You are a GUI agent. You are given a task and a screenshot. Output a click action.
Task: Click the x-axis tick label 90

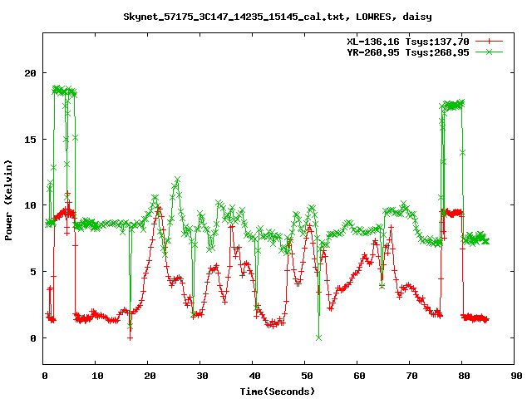click(x=516, y=376)
